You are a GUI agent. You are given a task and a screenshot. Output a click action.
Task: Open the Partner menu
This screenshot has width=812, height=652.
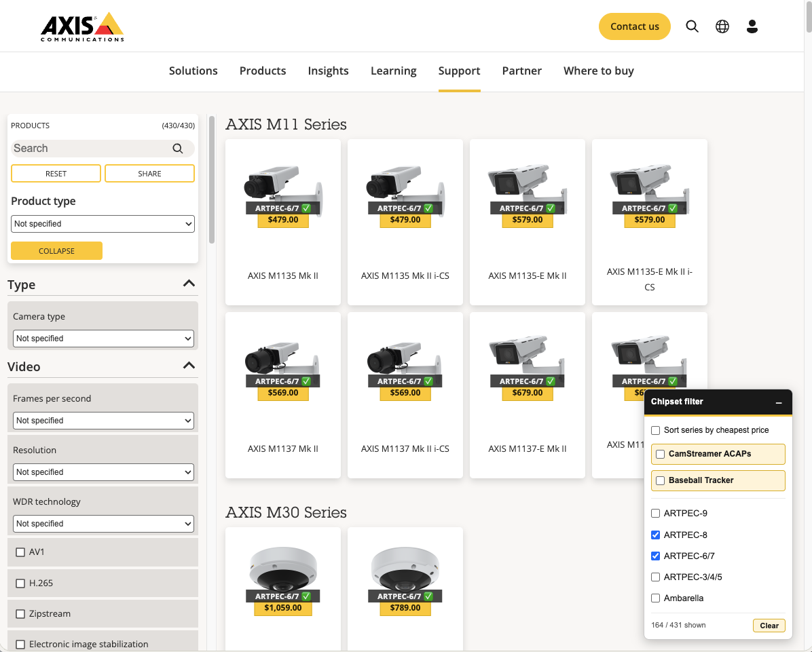pyautogui.click(x=522, y=71)
